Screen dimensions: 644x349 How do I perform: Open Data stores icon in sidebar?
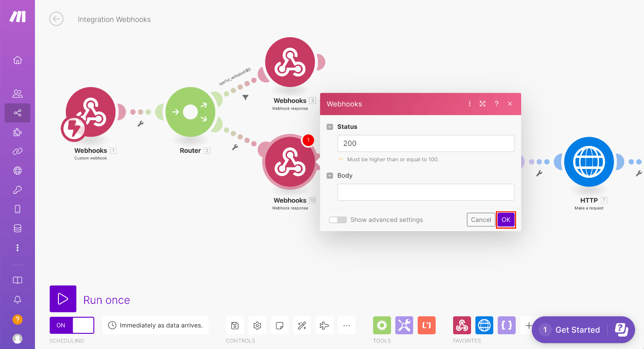click(x=17, y=228)
